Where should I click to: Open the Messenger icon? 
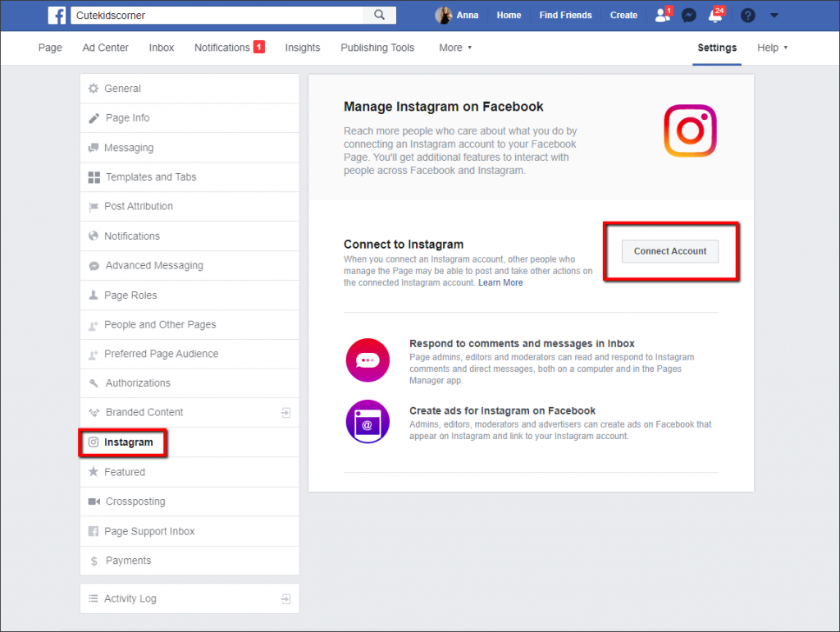tap(689, 15)
